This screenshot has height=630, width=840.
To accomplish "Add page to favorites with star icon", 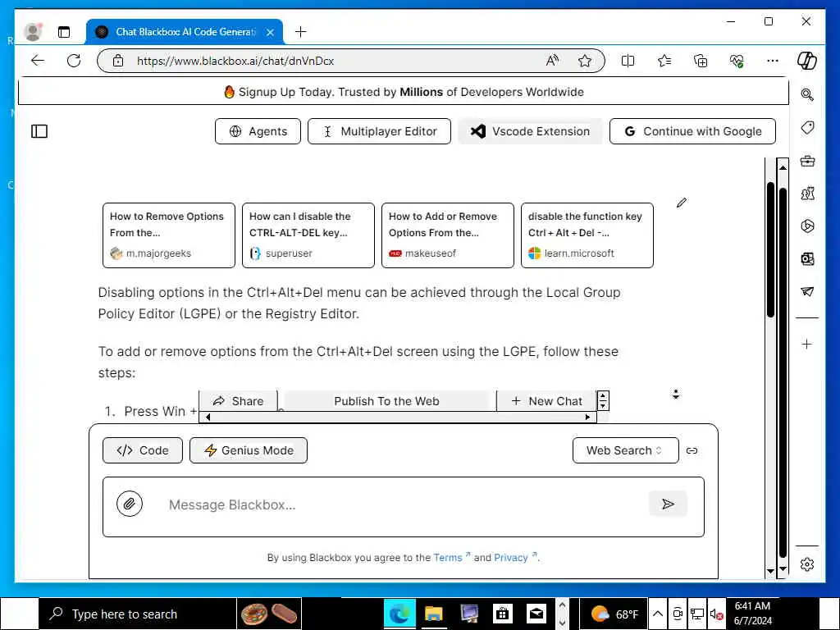I will pyautogui.click(x=584, y=61).
